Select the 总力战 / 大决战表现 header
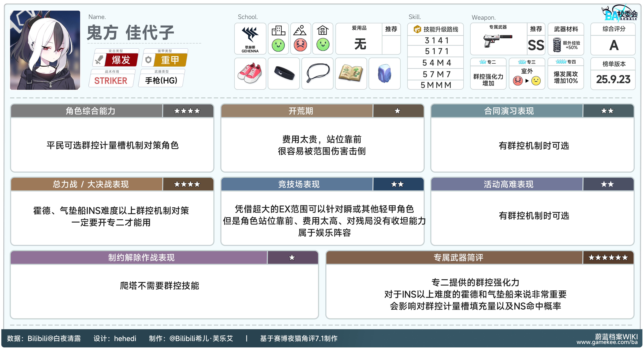 coord(90,184)
